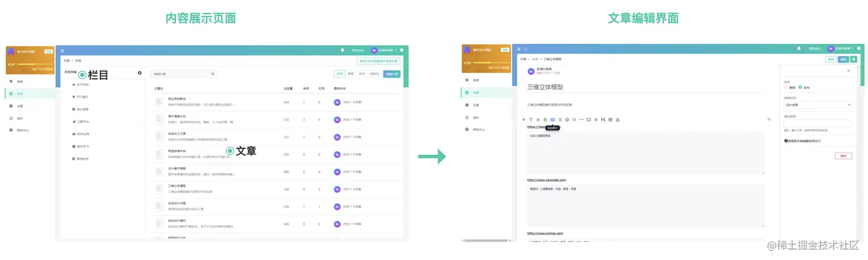Open the user account dropdown on content list screen

383,50
